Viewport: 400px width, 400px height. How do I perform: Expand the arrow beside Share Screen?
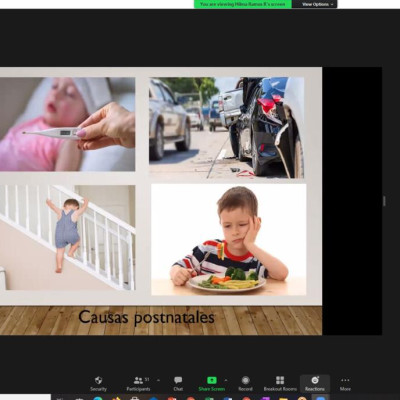coord(226,380)
